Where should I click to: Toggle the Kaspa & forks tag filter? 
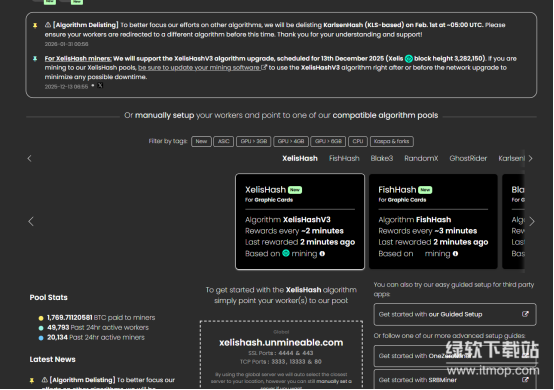pyautogui.click(x=391, y=141)
